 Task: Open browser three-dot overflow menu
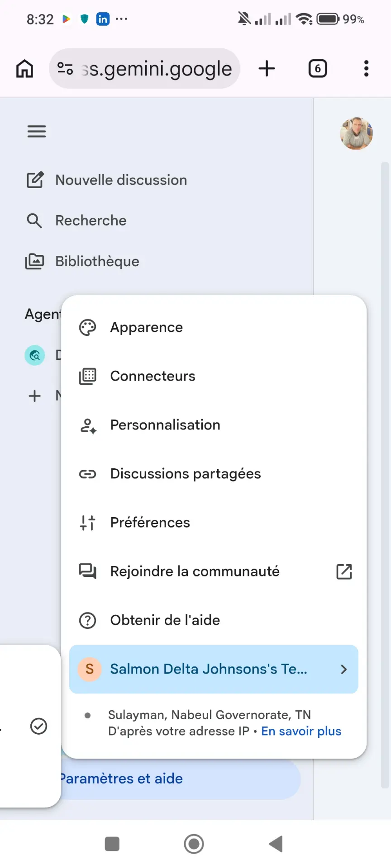click(366, 69)
